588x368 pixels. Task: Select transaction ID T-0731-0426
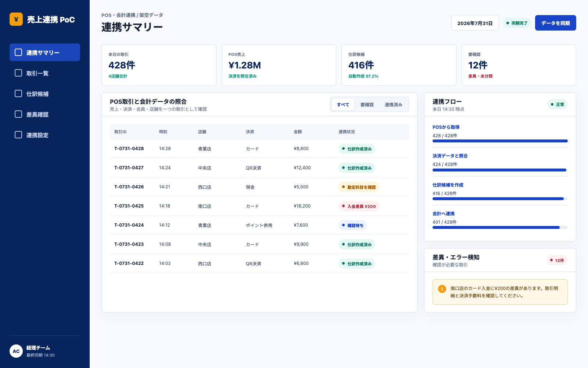(129, 187)
